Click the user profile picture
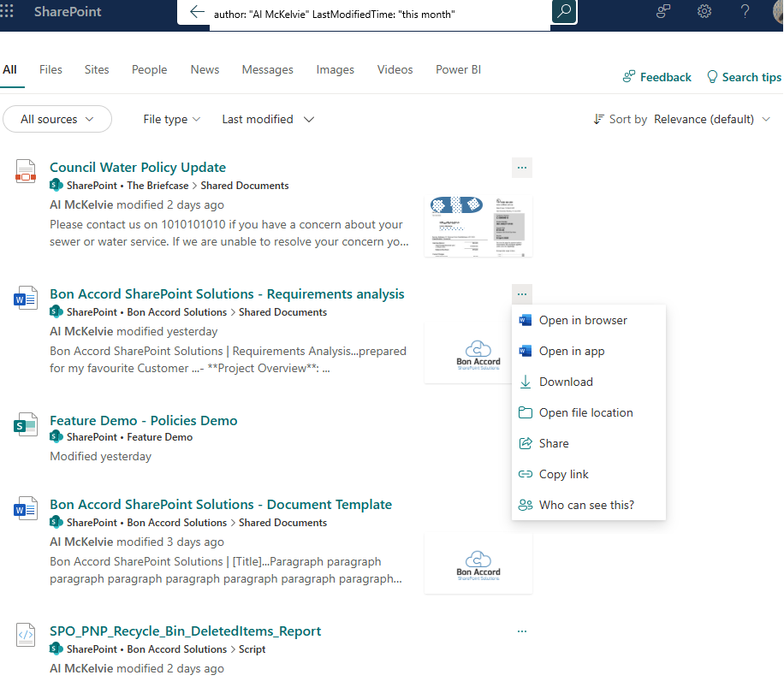Viewport: 784px width, 693px height. (x=778, y=11)
